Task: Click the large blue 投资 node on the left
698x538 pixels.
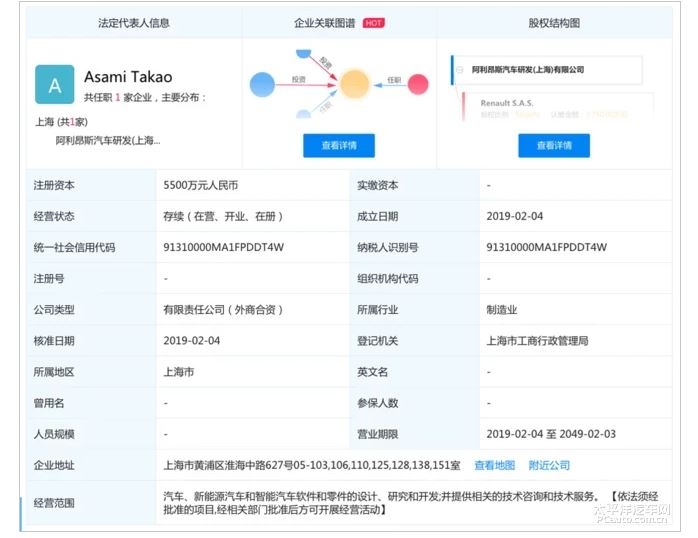Action: [261, 86]
